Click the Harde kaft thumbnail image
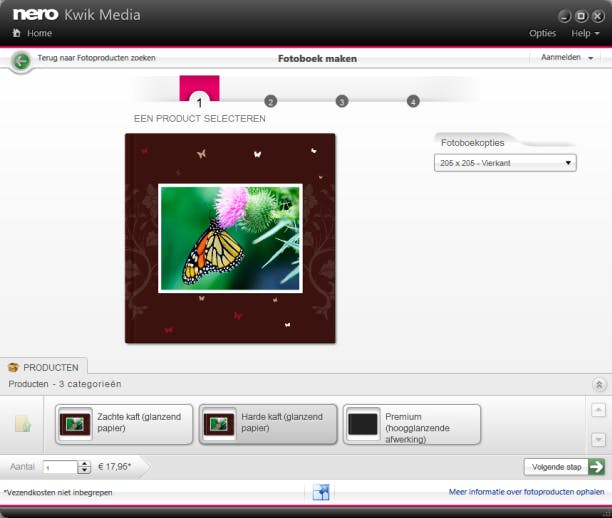The height and width of the screenshot is (518, 612). point(219,424)
